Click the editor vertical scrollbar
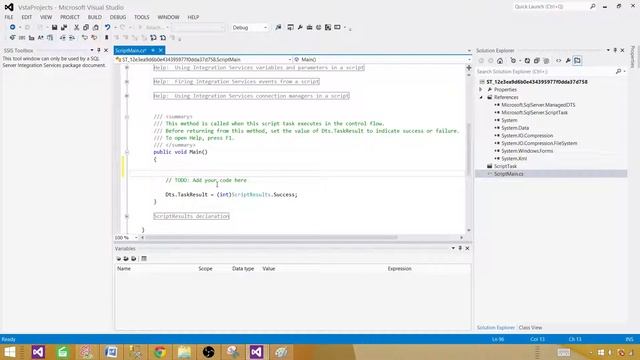Image resolution: width=640 pixels, height=360 pixels. pos(469,149)
